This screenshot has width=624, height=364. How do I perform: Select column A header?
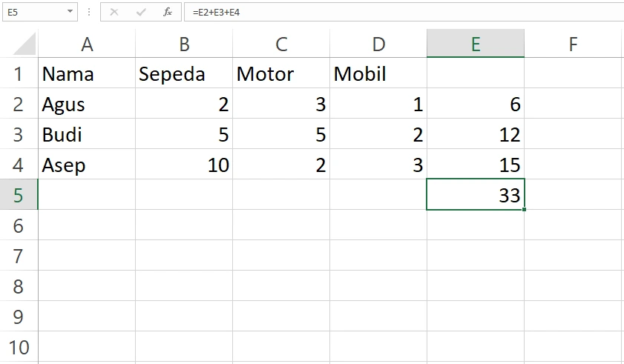tap(87, 44)
